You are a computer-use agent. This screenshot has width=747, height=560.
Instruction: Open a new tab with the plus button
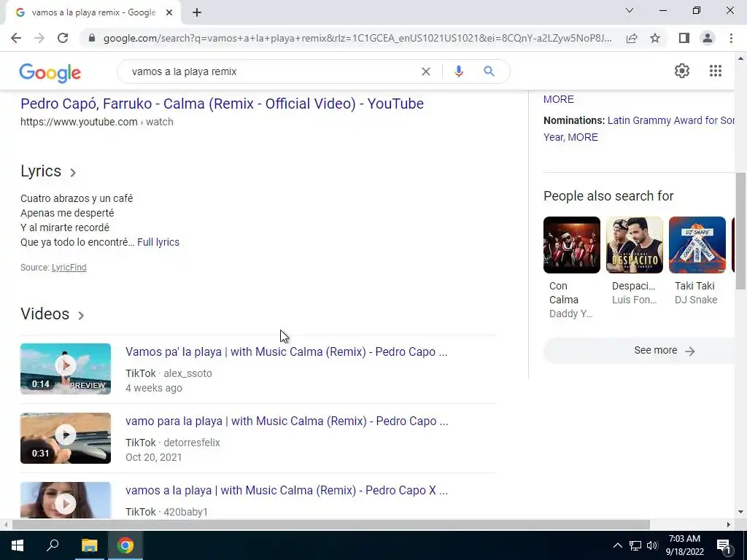197,12
